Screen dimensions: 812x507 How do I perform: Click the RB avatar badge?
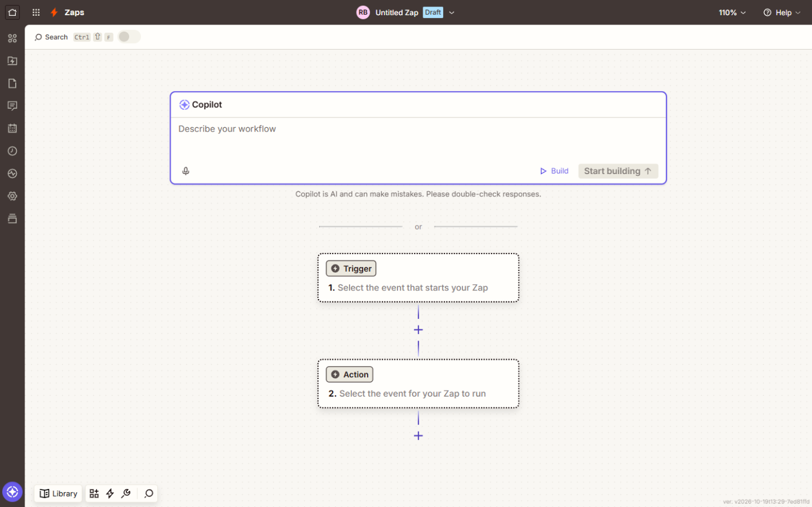[363, 12]
